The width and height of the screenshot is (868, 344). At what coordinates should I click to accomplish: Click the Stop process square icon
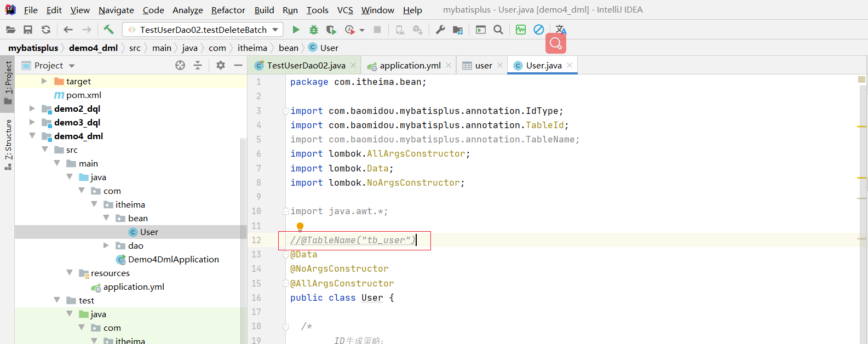tap(377, 30)
